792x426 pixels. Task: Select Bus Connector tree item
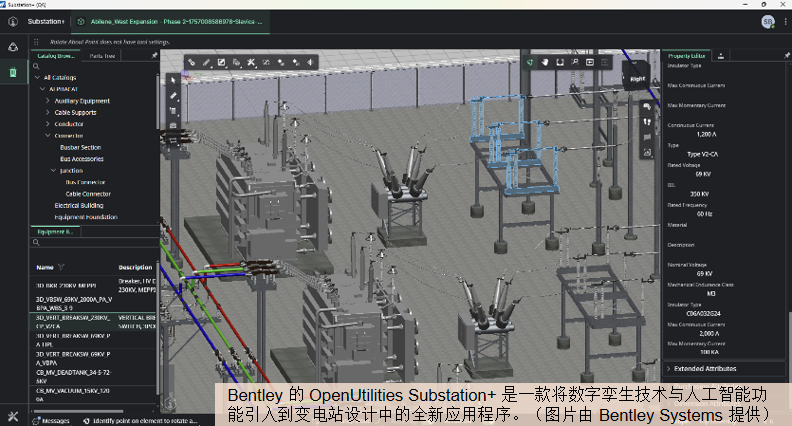pos(85,182)
